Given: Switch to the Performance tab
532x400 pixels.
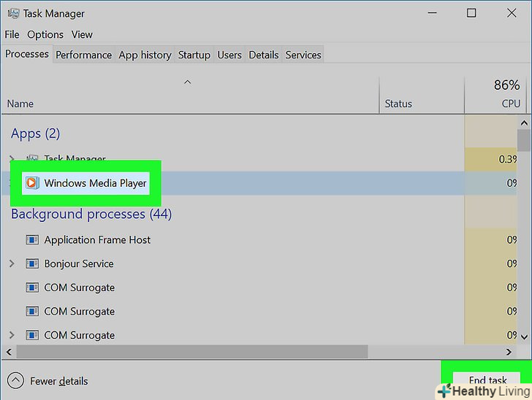Looking at the screenshot, I should 83,55.
